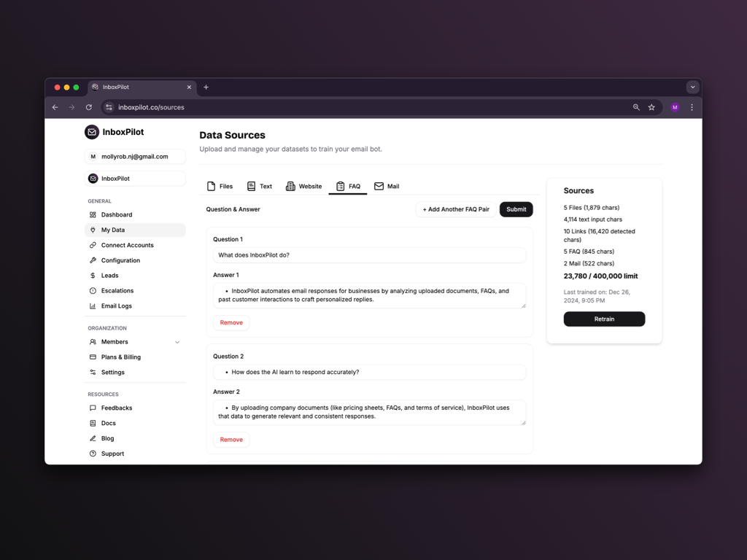
Task: Click the Question 2 input field
Action: coord(370,373)
